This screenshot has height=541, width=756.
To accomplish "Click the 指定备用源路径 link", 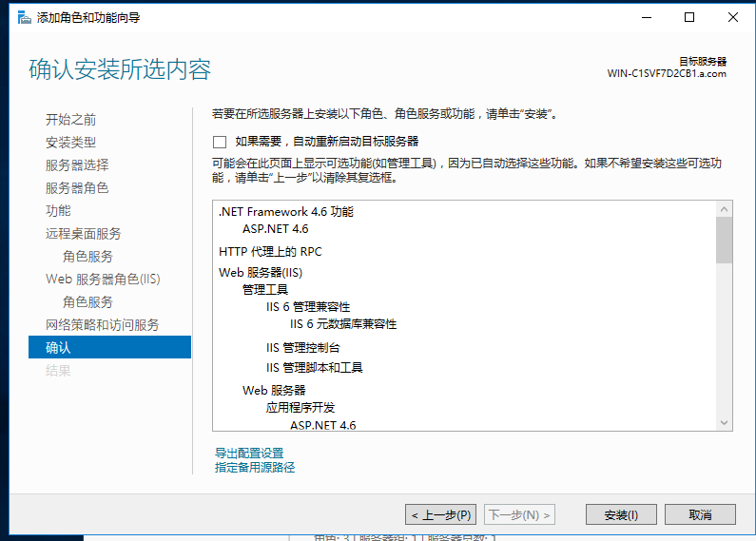I will click(x=255, y=467).
